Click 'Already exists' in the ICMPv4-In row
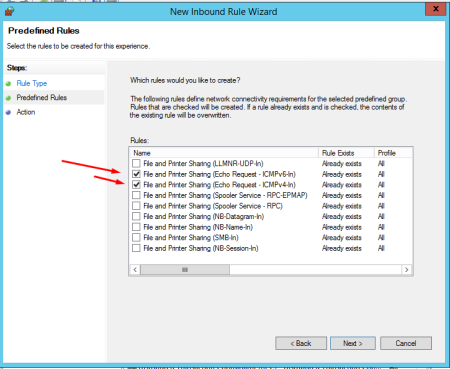The width and height of the screenshot is (450, 369). [342, 185]
